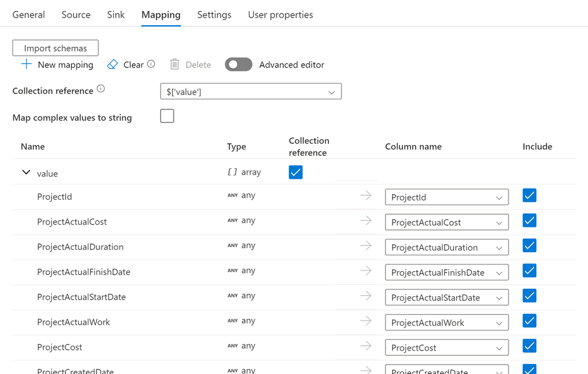Click the Delete button text
The width and height of the screenshot is (588, 374).
(198, 65)
